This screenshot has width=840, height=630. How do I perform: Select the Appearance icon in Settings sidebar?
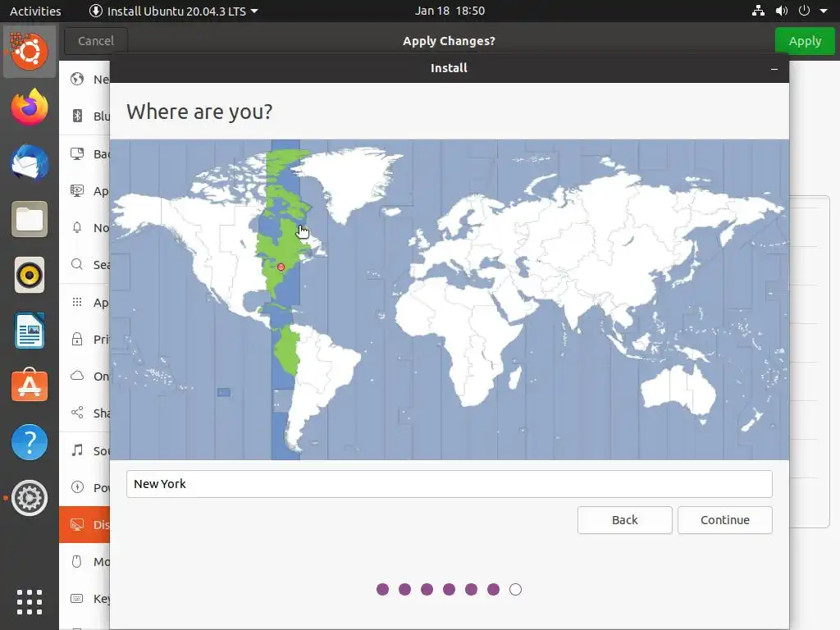tap(77, 190)
